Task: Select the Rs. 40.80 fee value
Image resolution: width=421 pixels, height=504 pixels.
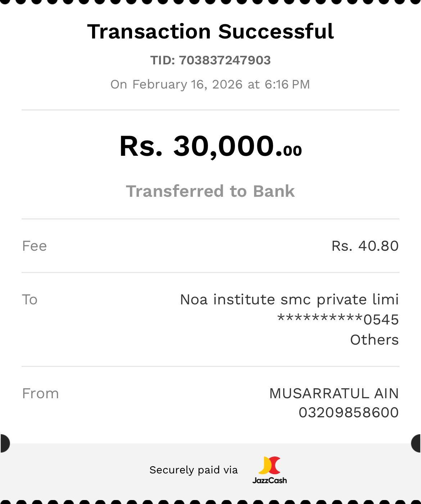Action: (x=365, y=246)
